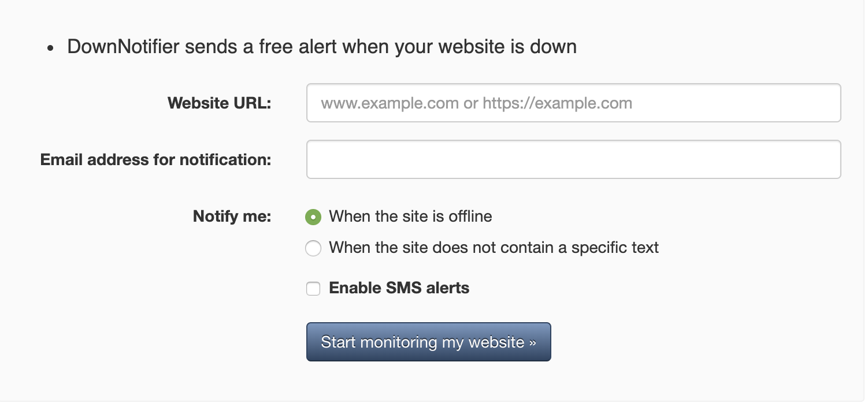The image size is (868, 403).
Task: Click the "Notify me:" label
Action: point(232,217)
